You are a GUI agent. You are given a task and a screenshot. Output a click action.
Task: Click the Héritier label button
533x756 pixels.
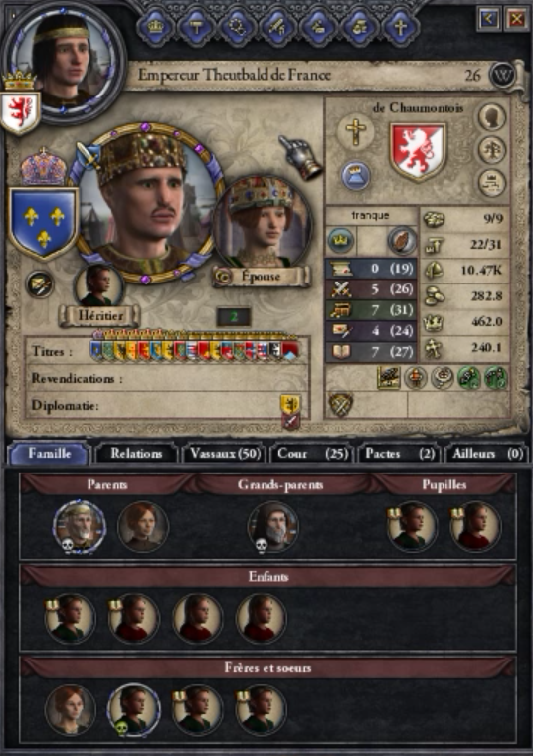(100, 316)
